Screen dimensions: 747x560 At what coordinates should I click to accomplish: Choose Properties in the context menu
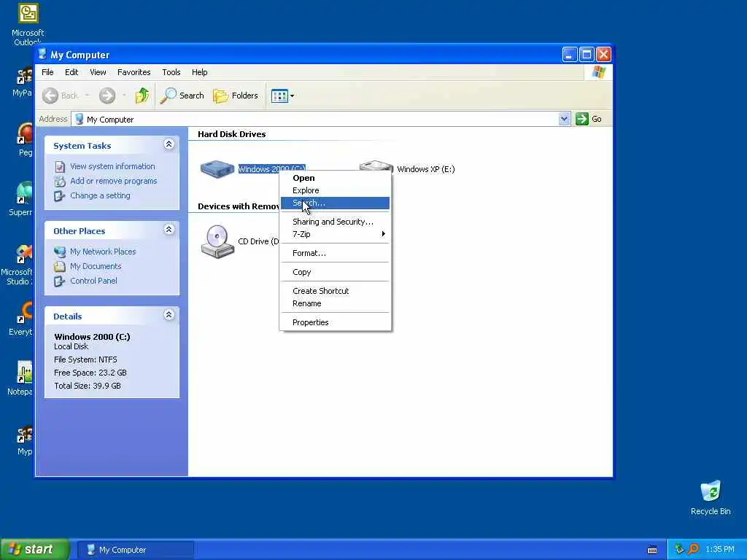click(x=335, y=322)
